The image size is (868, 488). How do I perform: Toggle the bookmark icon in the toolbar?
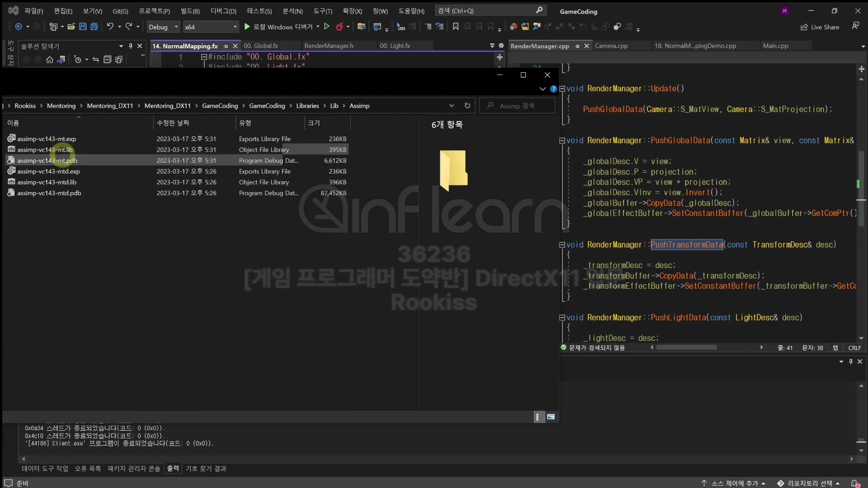pyautogui.click(x=456, y=27)
